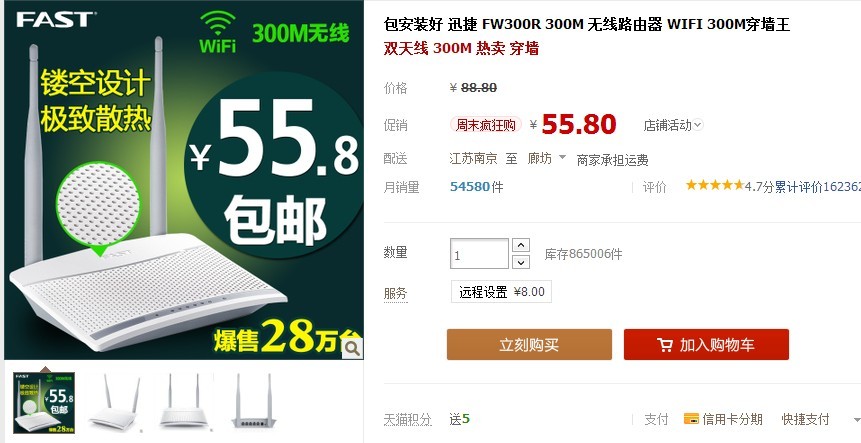The image size is (861, 443).
Task: Select the second thumbnail of angled router
Action: pos(114,402)
